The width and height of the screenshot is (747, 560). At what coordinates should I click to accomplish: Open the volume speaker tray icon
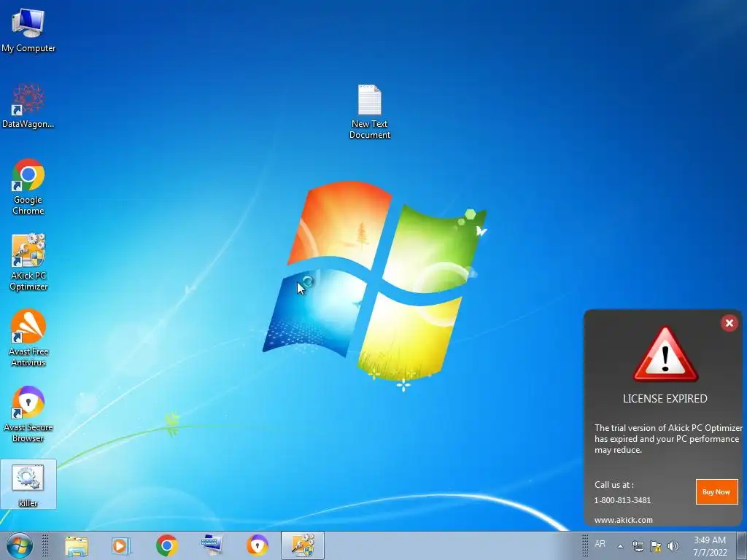(x=673, y=546)
